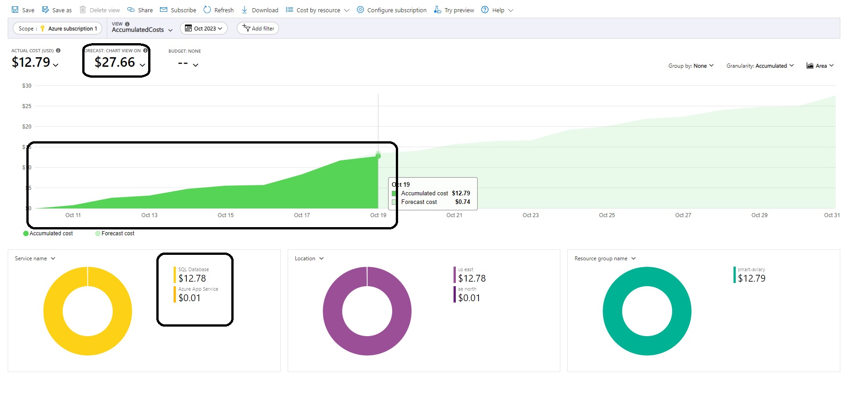Click Download in the command bar
The width and height of the screenshot is (868, 407).
coord(260,10)
